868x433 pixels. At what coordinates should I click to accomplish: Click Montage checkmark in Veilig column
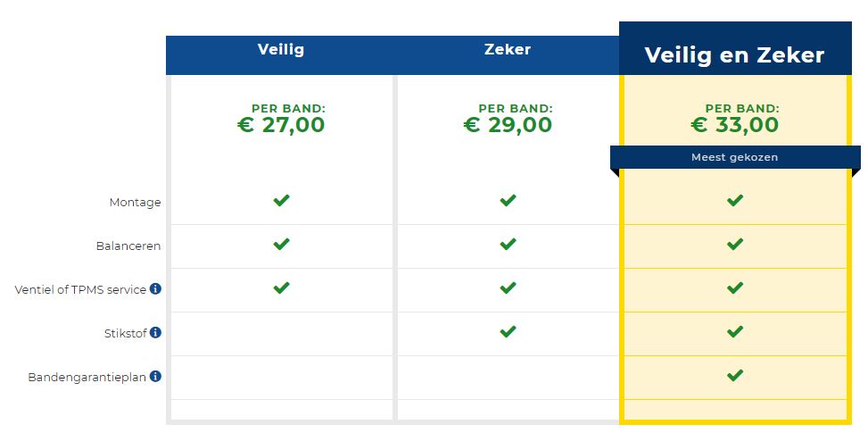point(281,201)
